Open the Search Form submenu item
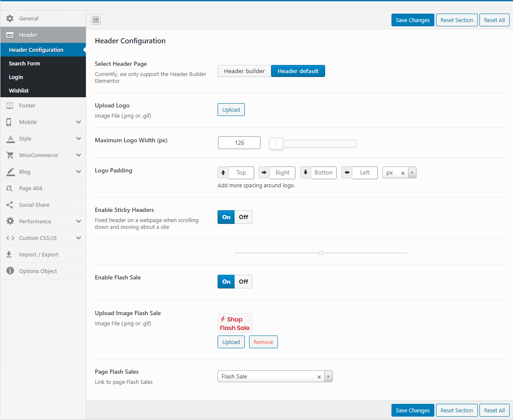 point(43,63)
